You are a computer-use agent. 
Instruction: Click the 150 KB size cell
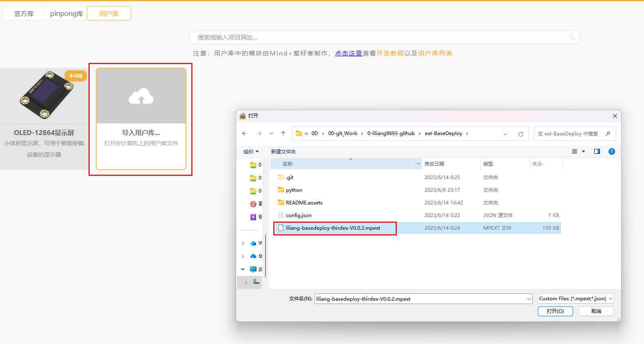coord(551,228)
